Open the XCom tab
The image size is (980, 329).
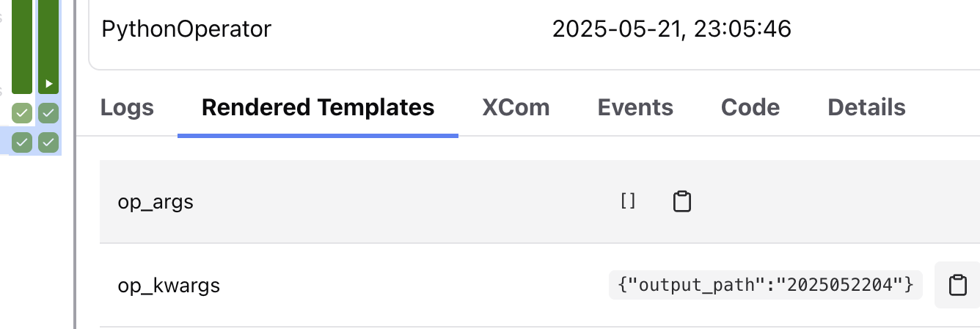click(x=516, y=107)
